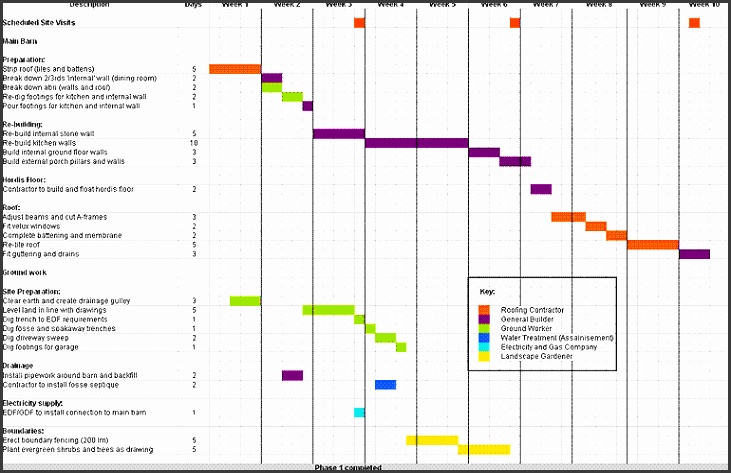Click the 'Drainage' section heading
Screen dimensions: 731x473
coord(18,366)
